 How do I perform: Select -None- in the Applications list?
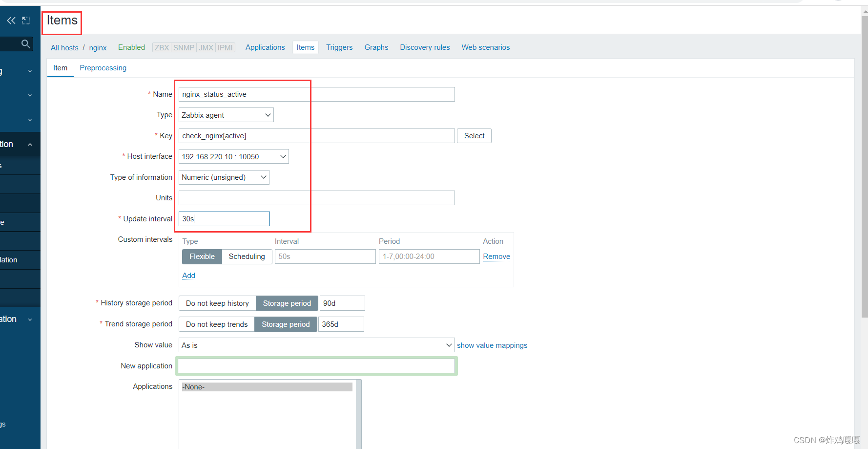(x=267, y=387)
